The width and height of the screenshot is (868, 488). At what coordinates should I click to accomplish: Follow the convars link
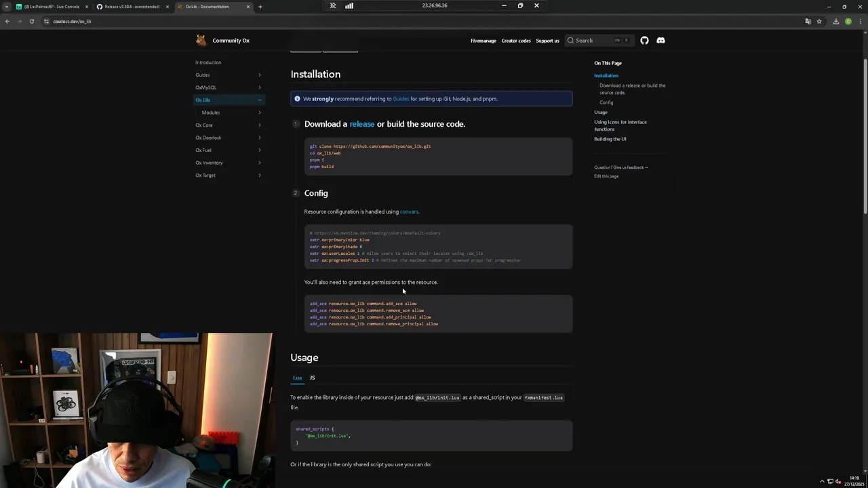[409, 211]
